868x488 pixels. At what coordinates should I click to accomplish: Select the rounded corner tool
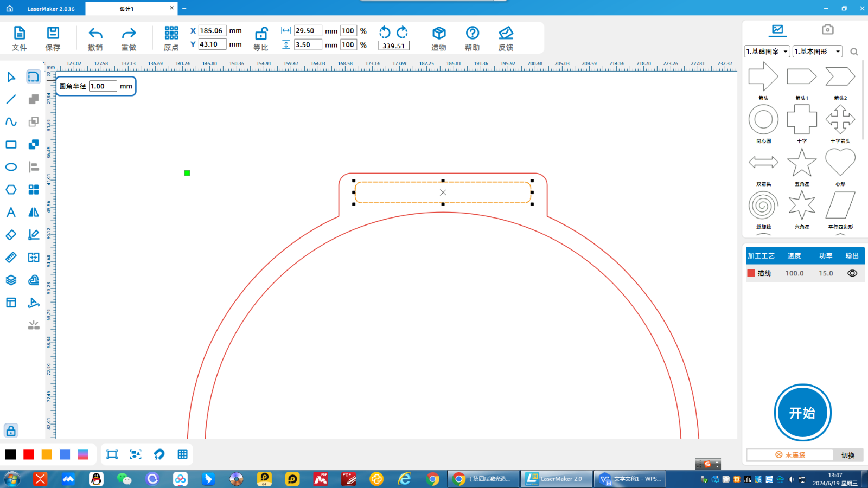(x=33, y=77)
